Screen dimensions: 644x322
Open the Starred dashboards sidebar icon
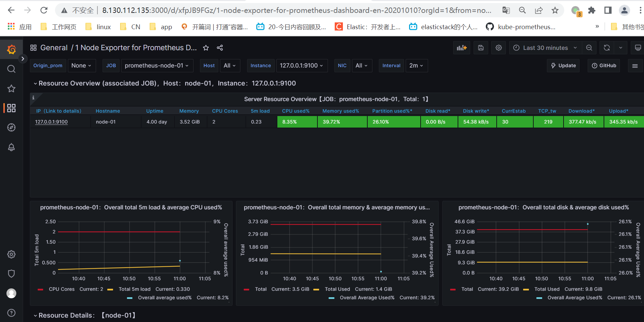coord(11,89)
